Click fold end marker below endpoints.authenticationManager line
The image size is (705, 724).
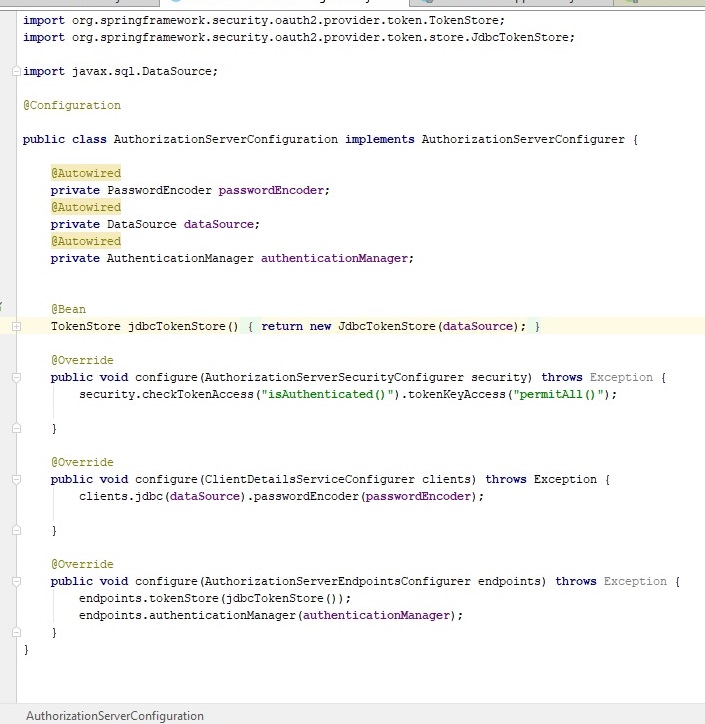click(x=16, y=633)
